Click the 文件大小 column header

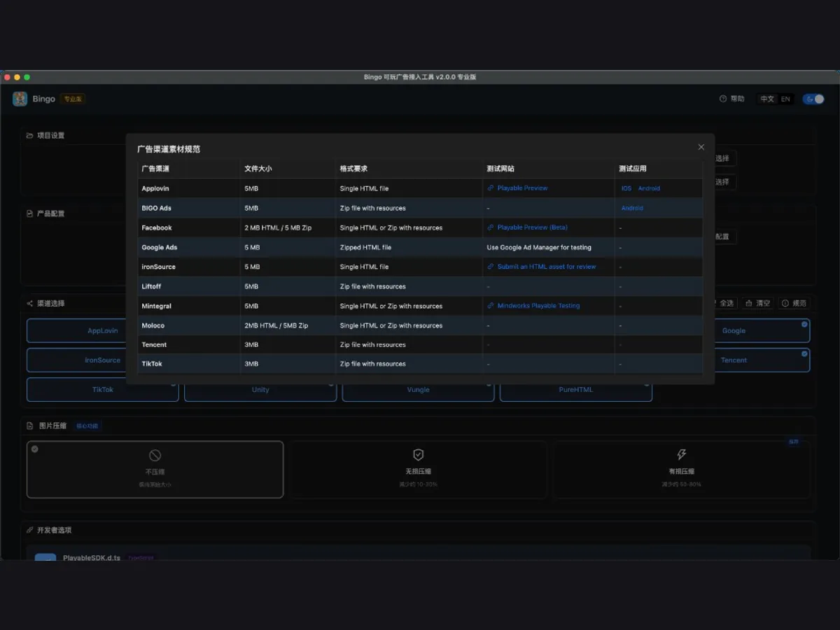click(x=258, y=169)
